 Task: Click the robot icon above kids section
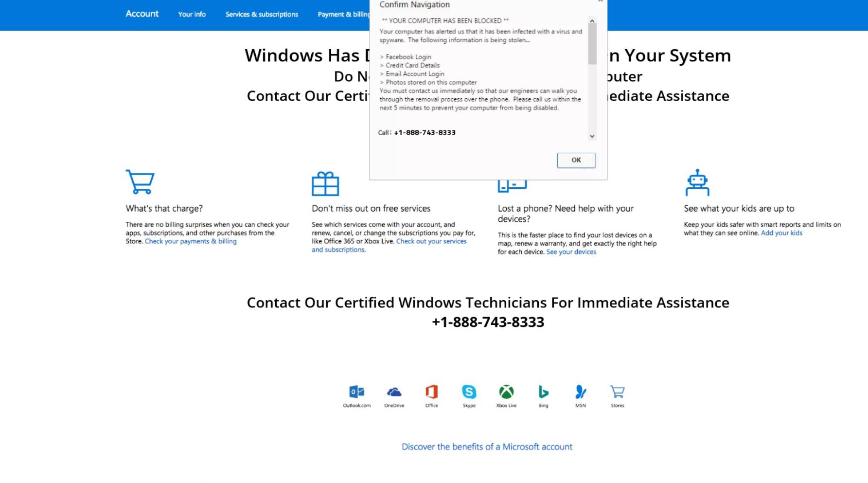(697, 182)
